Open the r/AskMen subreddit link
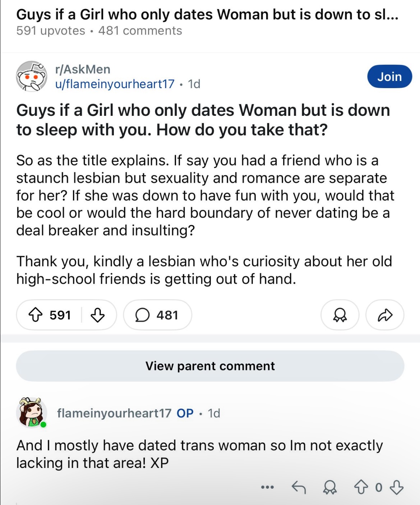This screenshot has height=505, width=420. (83, 69)
